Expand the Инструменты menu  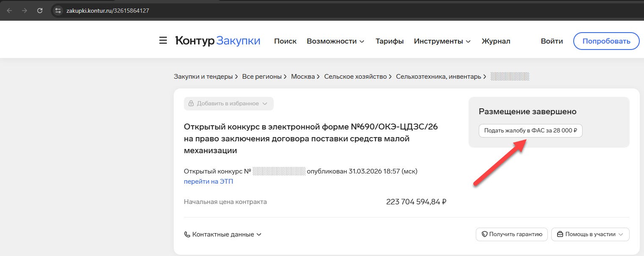(x=442, y=41)
